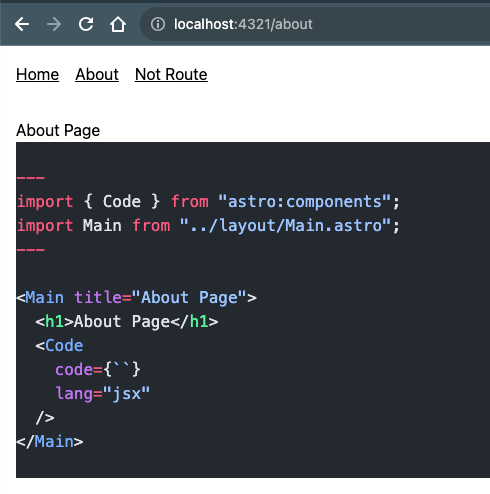Go back with the browser back arrow
The width and height of the screenshot is (490, 494).
coord(22,24)
